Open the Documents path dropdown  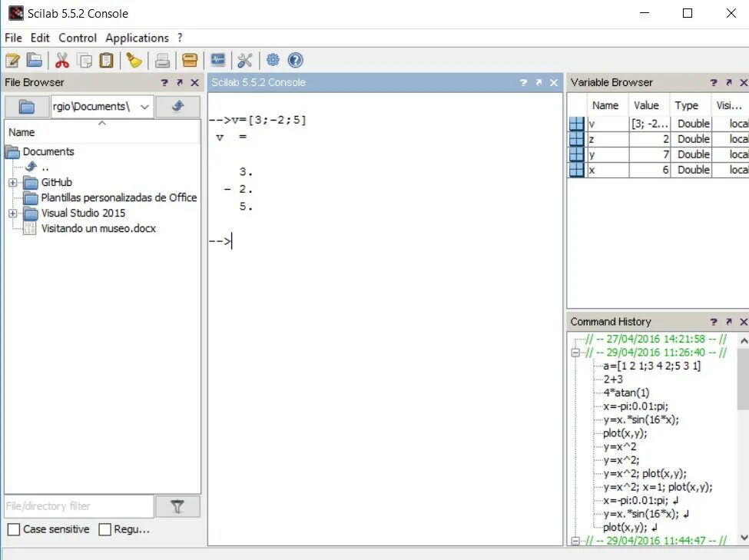click(144, 107)
